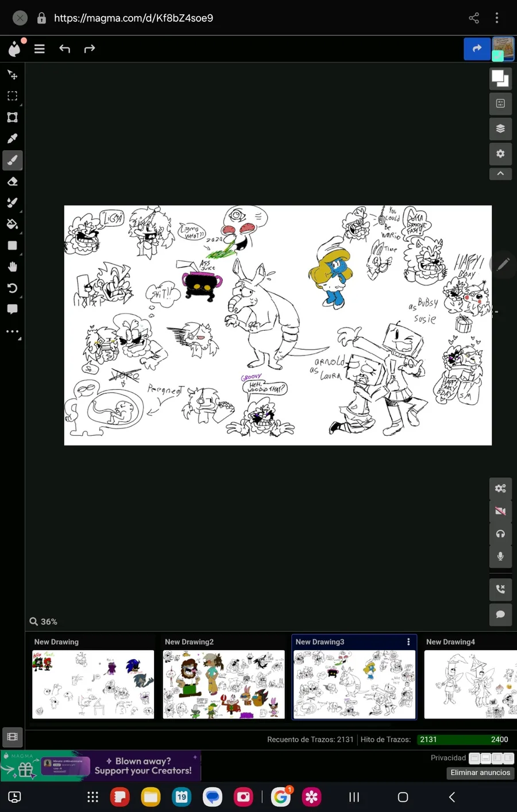Select the eraser tool
The width and height of the screenshot is (517, 812).
coord(12,181)
